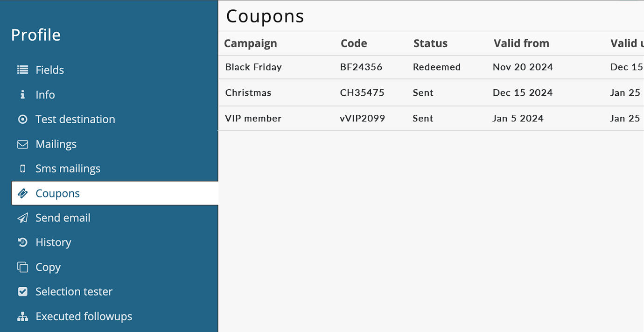Click the Fields list icon
This screenshot has height=332, width=644.
tap(22, 70)
